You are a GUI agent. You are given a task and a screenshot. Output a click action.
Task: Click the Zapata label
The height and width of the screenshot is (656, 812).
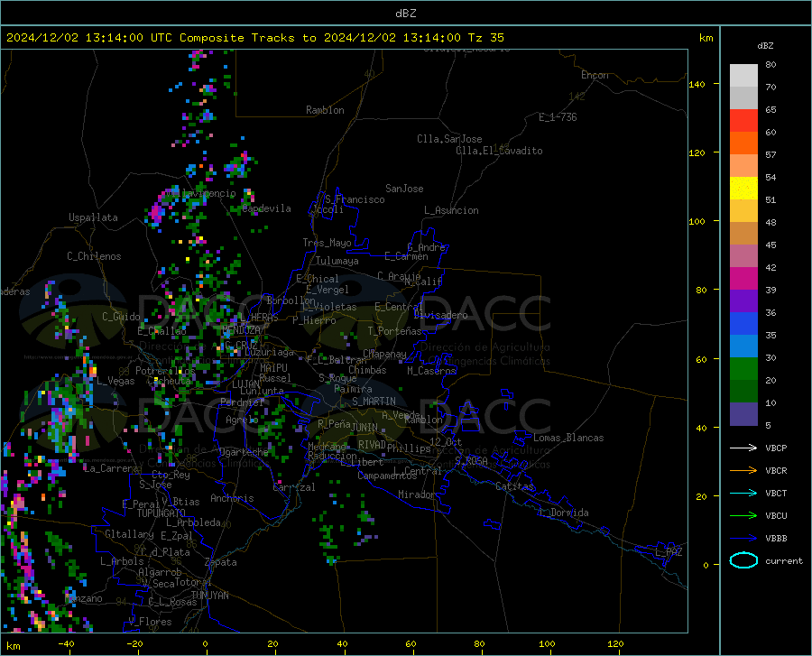pos(221,562)
